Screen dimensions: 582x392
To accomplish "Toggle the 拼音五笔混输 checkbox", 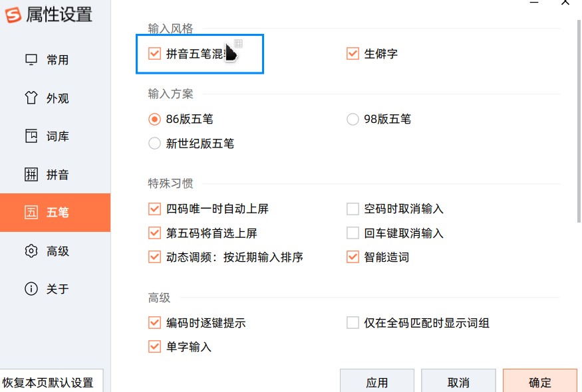I will click(x=155, y=54).
